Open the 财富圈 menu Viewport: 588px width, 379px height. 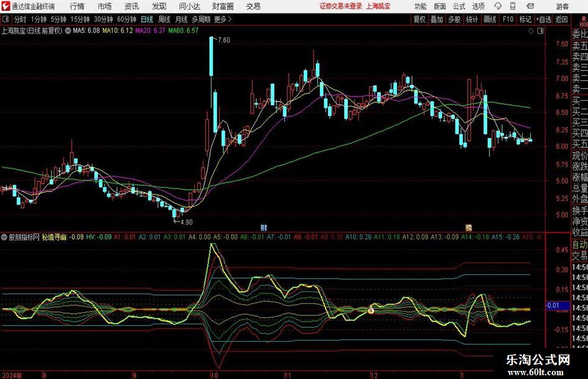[x=223, y=6]
